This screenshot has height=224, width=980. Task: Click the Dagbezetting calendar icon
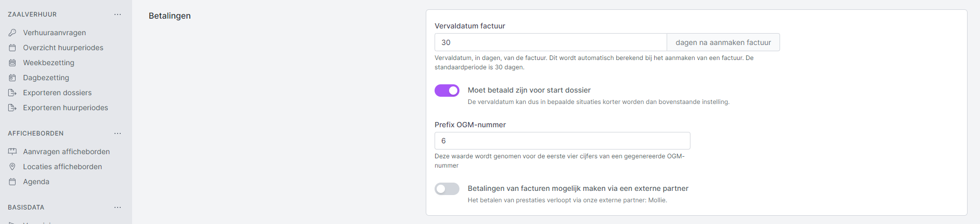pos(12,78)
